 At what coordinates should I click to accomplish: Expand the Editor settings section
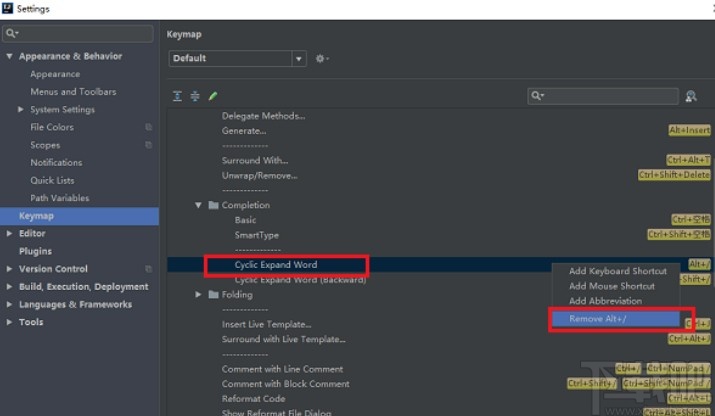[x=9, y=233]
